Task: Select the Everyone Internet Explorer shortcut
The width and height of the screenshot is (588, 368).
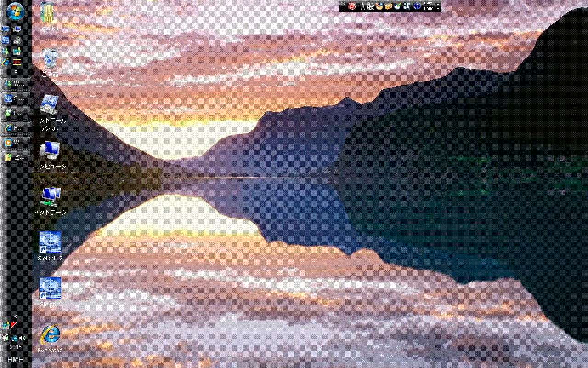Action: 50,334
